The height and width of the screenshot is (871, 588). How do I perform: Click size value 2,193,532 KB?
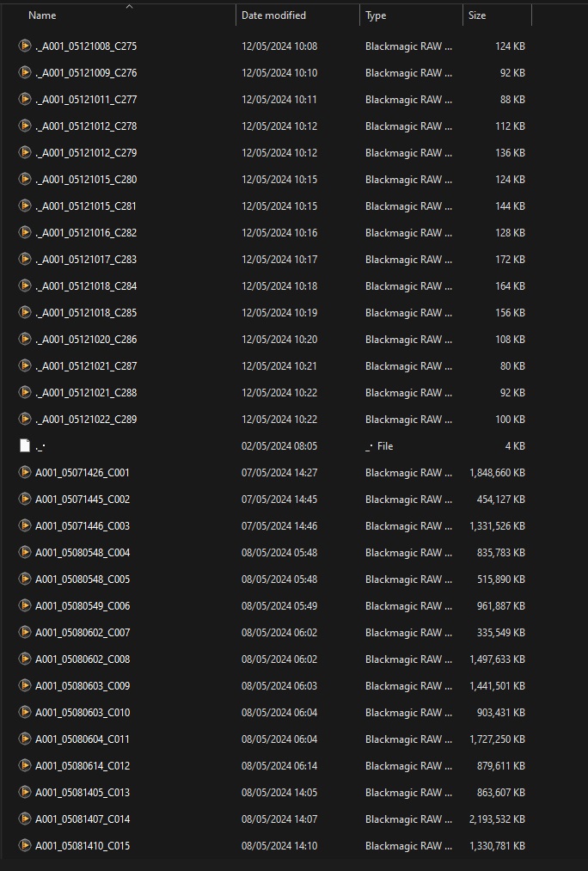(497, 819)
